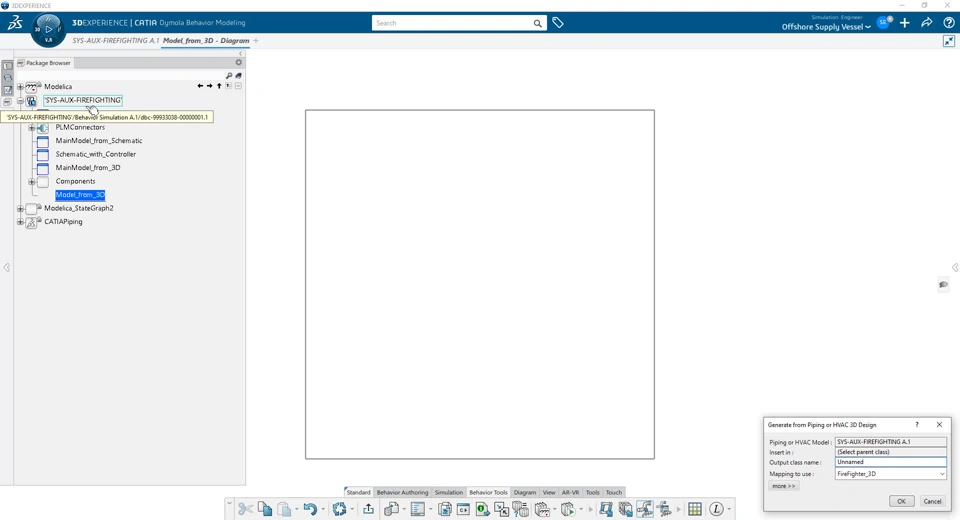This screenshot has width=960, height=520.
Task: Click the Output class name field
Action: pyautogui.click(x=891, y=462)
